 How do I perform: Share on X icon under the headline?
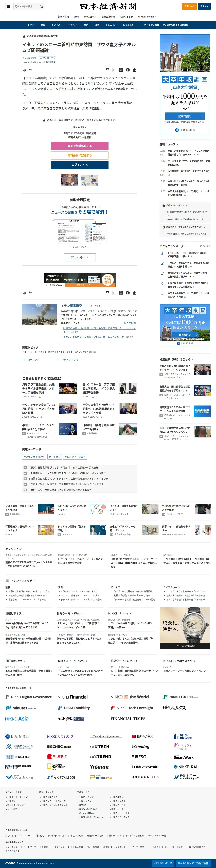click(121, 70)
